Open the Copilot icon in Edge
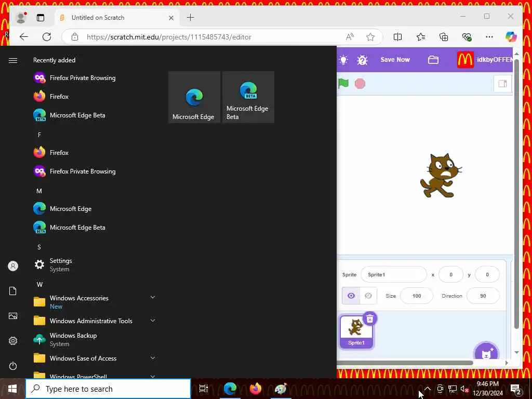This screenshot has width=532, height=399. [511, 37]
